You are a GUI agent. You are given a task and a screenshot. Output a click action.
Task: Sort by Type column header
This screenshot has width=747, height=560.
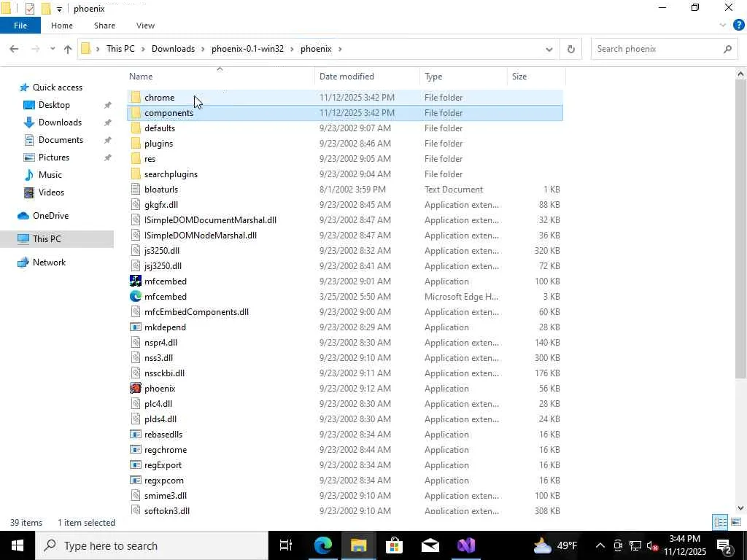coord(463,76)
